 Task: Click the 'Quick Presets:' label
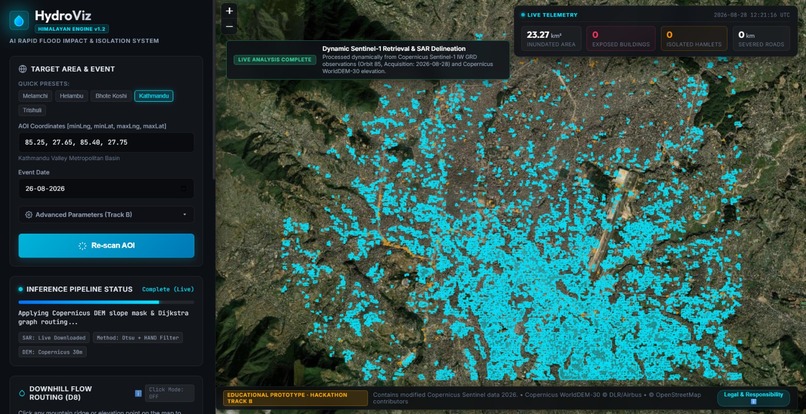pyautogui.click(x=44, y=83)
